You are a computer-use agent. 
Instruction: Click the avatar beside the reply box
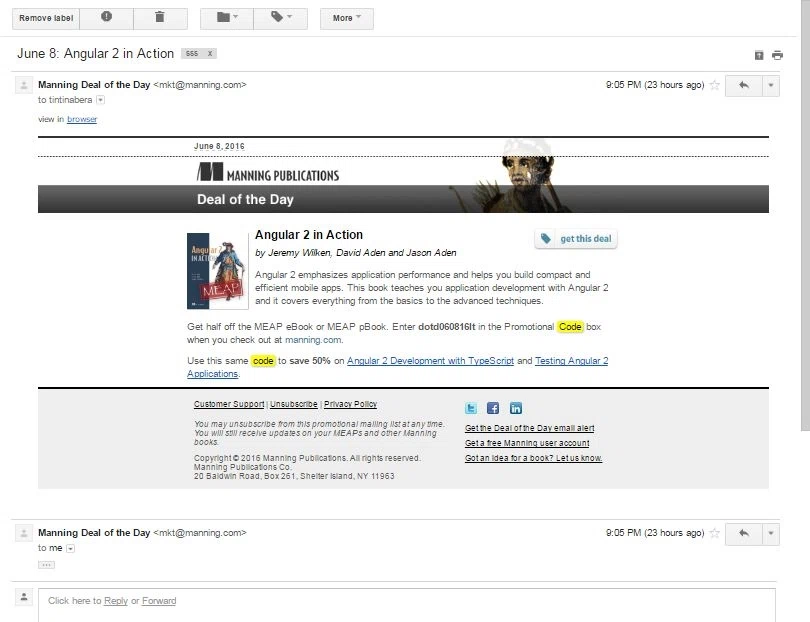click(x=24, y=597)
